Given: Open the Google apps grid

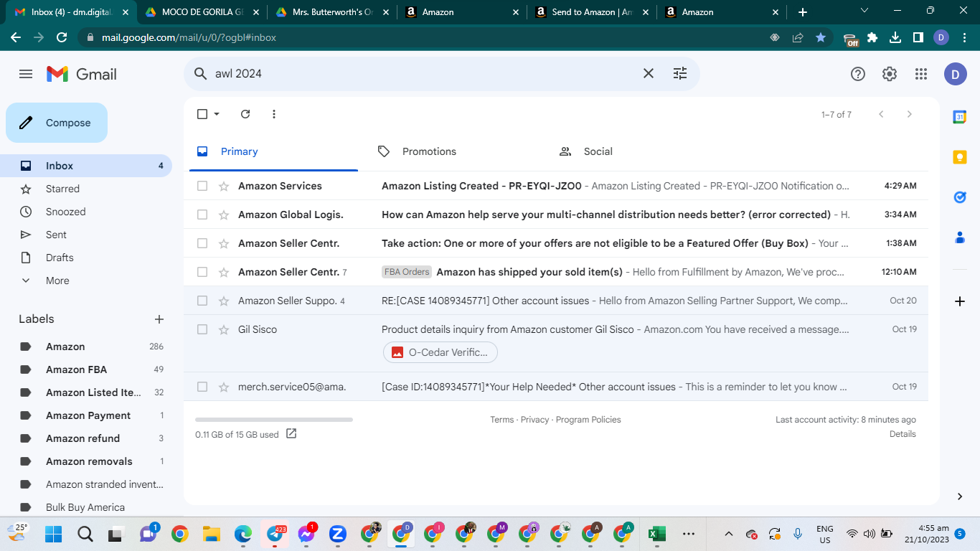Looking at the screenshot, I should (921, 74).
